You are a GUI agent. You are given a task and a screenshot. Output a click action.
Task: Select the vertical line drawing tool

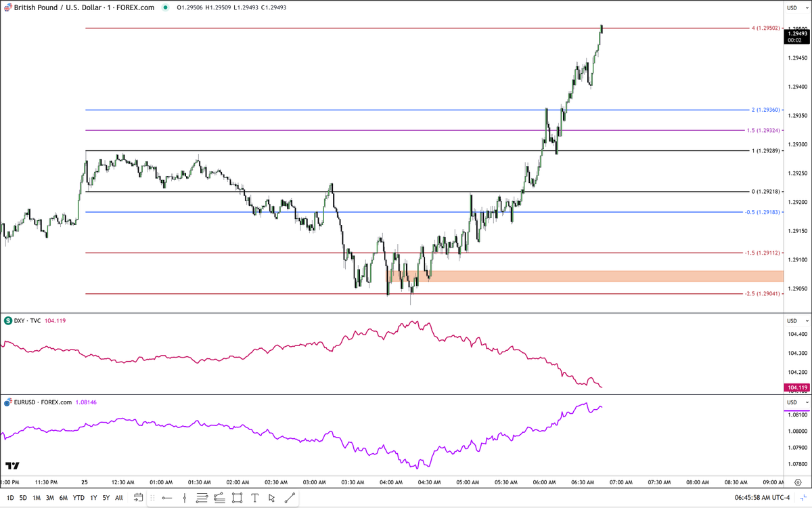[x=184, y=498]
